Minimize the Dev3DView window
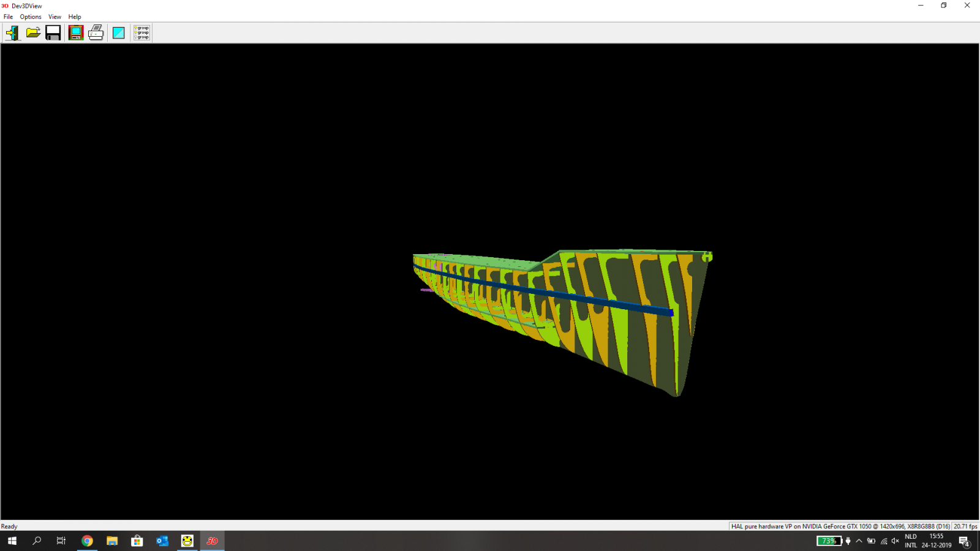This screenshot has height=551, width=980. click(x=921, y=6)
